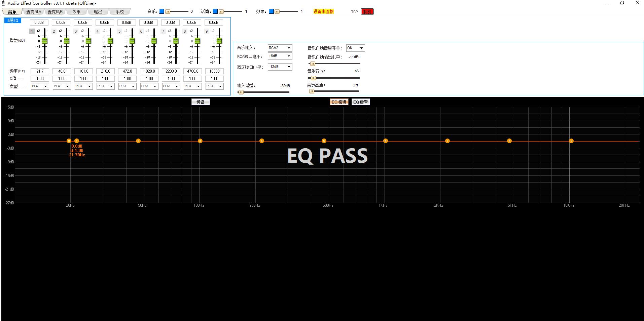Image resolution: width=644 pixels, height=321 pixels.
Task: Click the band 4 frequency field 218.0
Action: click(105, 71)
